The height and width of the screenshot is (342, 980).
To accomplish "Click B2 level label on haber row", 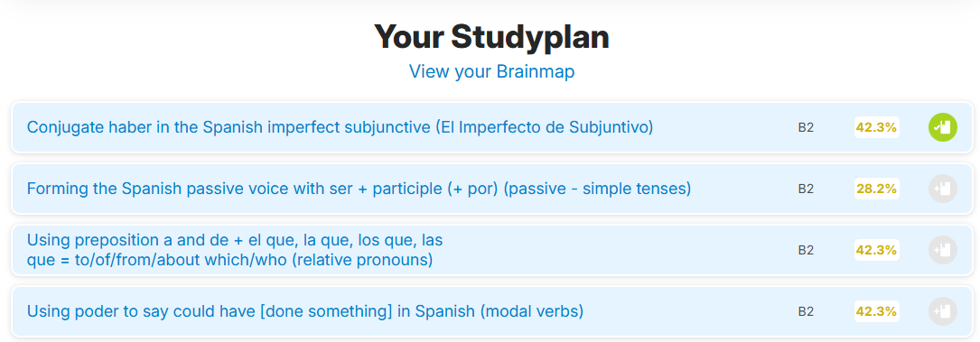I will click(807, 128).
